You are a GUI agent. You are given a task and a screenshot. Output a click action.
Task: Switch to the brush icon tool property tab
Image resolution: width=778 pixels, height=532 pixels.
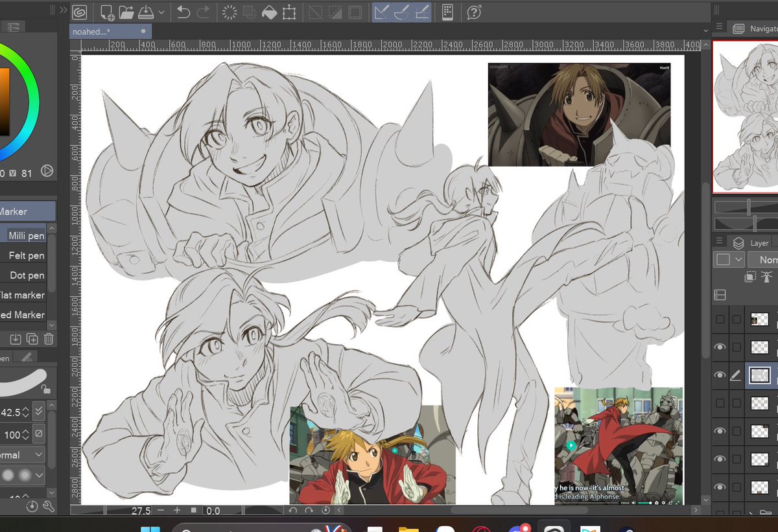26,356
